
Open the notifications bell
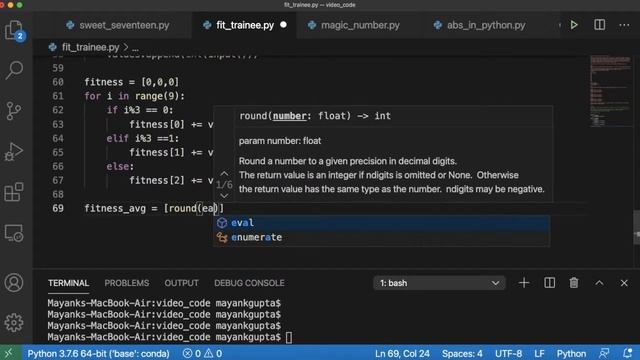click(628, 353)
